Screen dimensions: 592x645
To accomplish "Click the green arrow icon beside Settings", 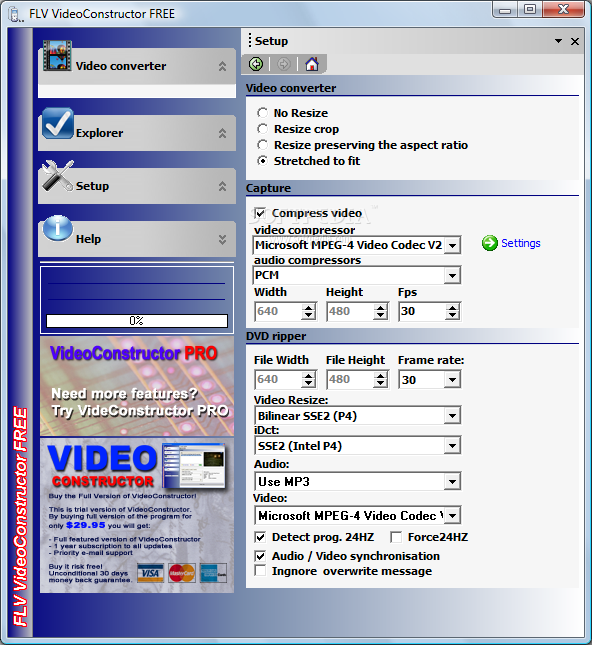I will 490,243.
